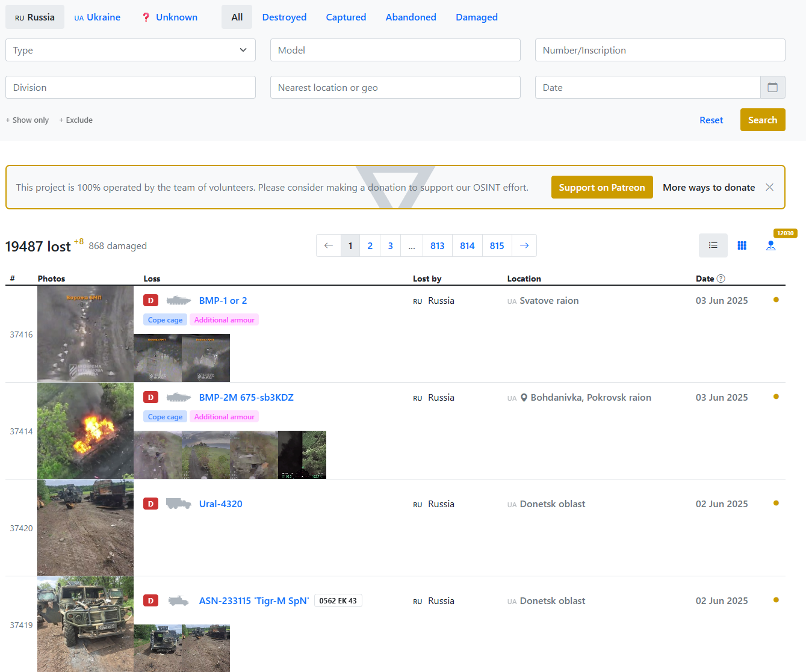
Task: Open main photo of entry 37416
Action: (x=85, y=334)
